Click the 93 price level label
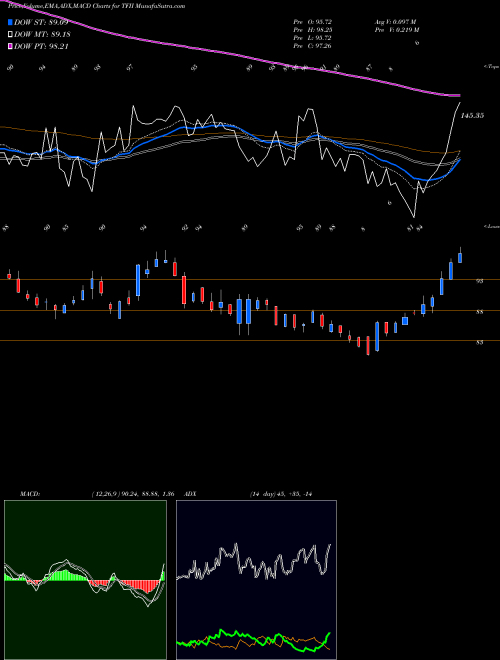Image resolution: width=500 pixels, height=660 pixels. (x=479, y=281)
